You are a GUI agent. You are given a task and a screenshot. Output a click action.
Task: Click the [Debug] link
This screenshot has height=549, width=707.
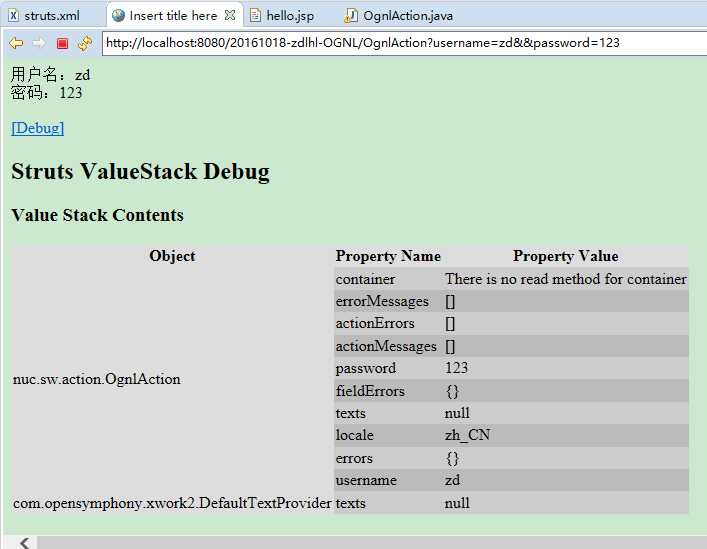click(x=37, y=128)
